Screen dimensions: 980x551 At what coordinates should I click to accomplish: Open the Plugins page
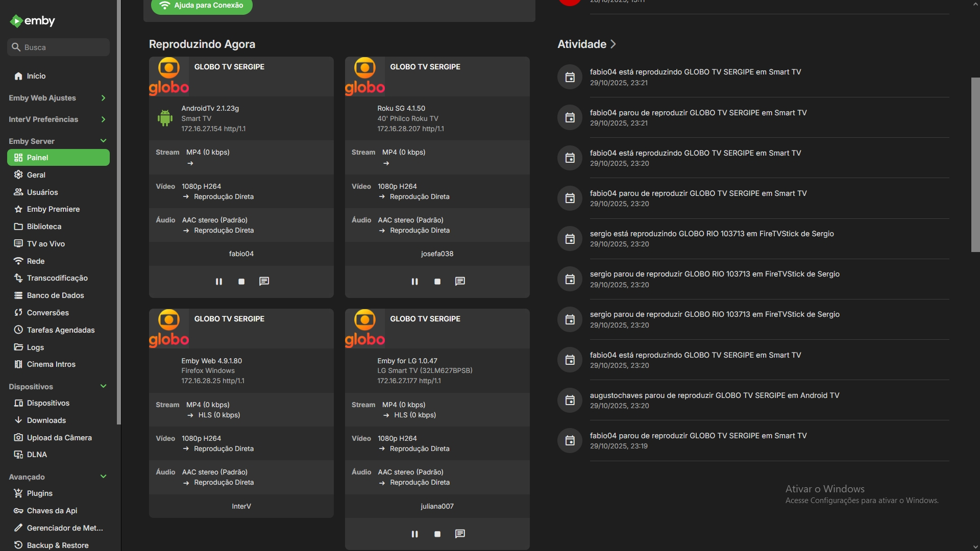tap(40, 493)
